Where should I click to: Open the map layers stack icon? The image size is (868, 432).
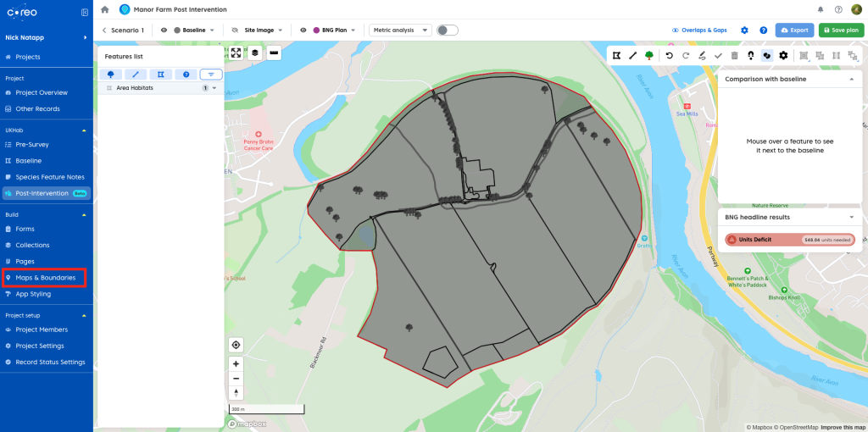click(x=254, y=53)
